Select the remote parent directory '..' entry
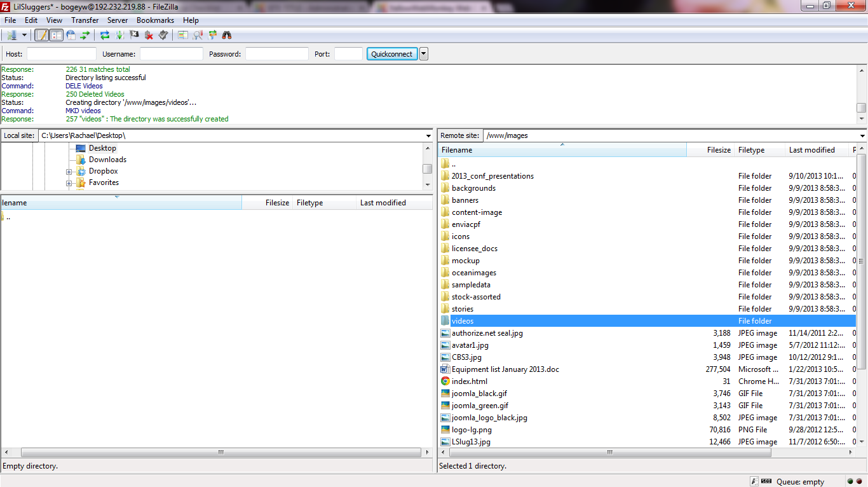Viewport: 868px width, 487px height. click(648, 164)
